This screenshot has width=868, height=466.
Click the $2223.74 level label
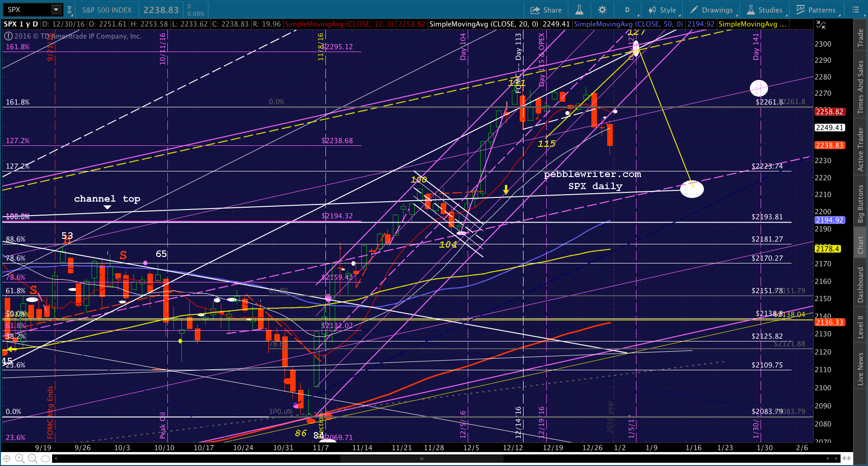tap(767, 166)
